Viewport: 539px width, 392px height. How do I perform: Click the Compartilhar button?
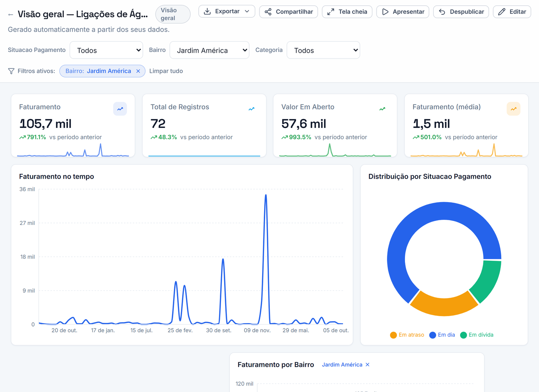point(289,12)
